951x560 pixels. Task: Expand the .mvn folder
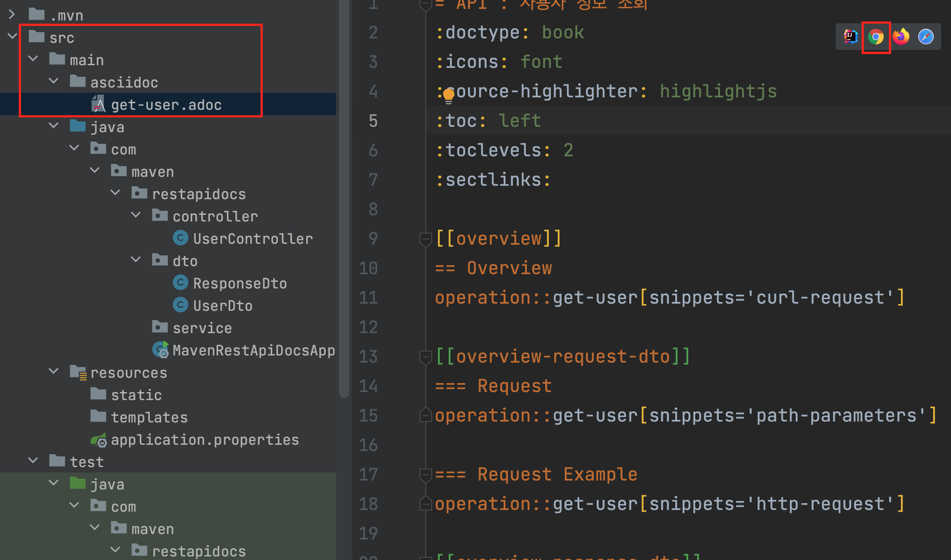[12, 15]
